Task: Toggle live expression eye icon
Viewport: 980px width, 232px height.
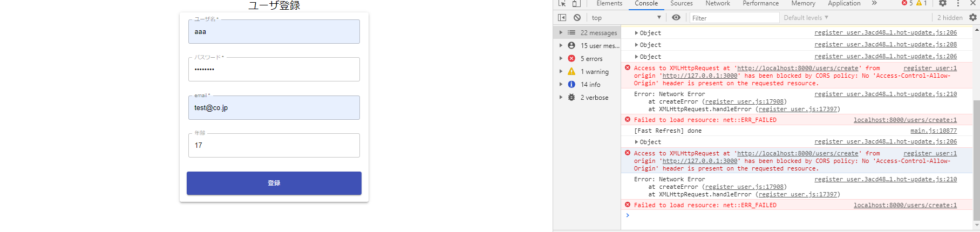Action: click(x=676, y=18)
